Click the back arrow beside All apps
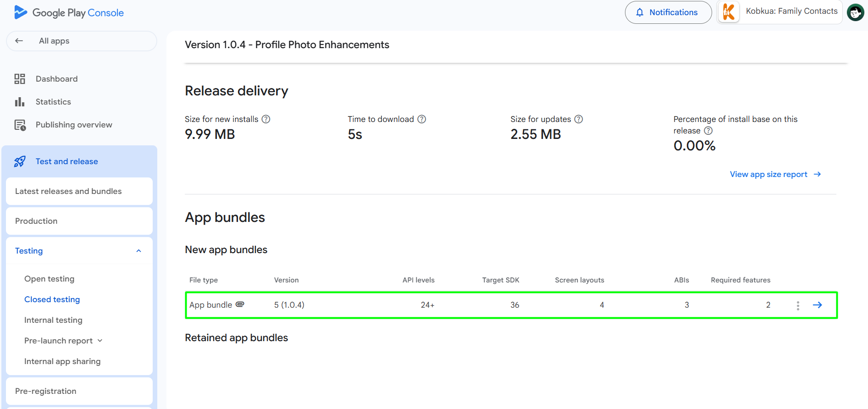 pyautogui.click(x=19, y=41)
